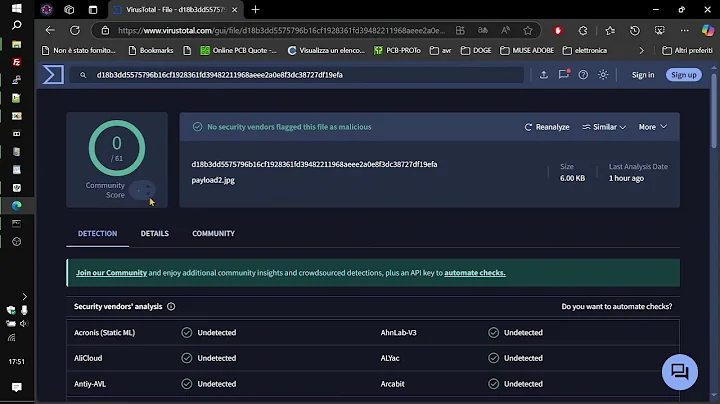Toggle the light theme sun icon
Viewport: 720px width, 404px height.
pyautogui.click(x=603, y=75)
